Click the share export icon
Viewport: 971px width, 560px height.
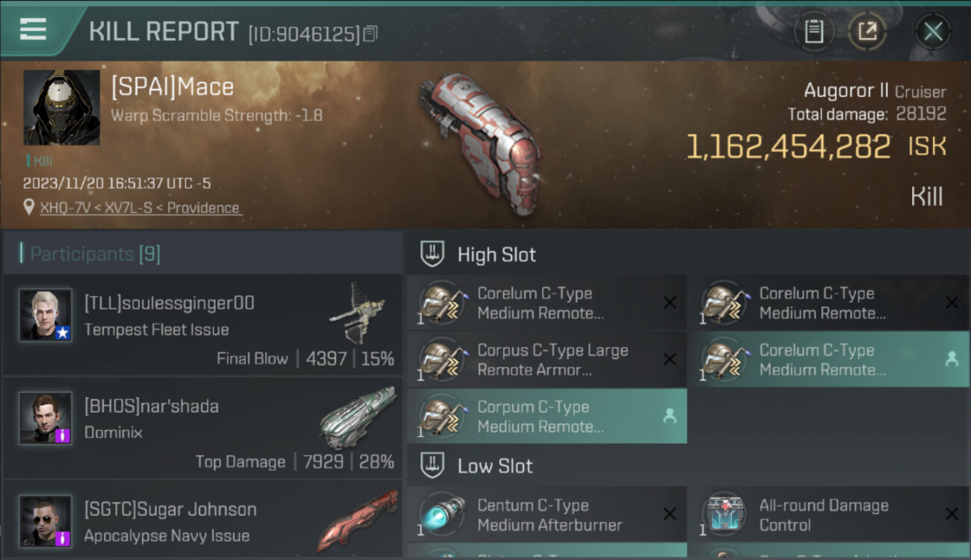pos(867,31)
